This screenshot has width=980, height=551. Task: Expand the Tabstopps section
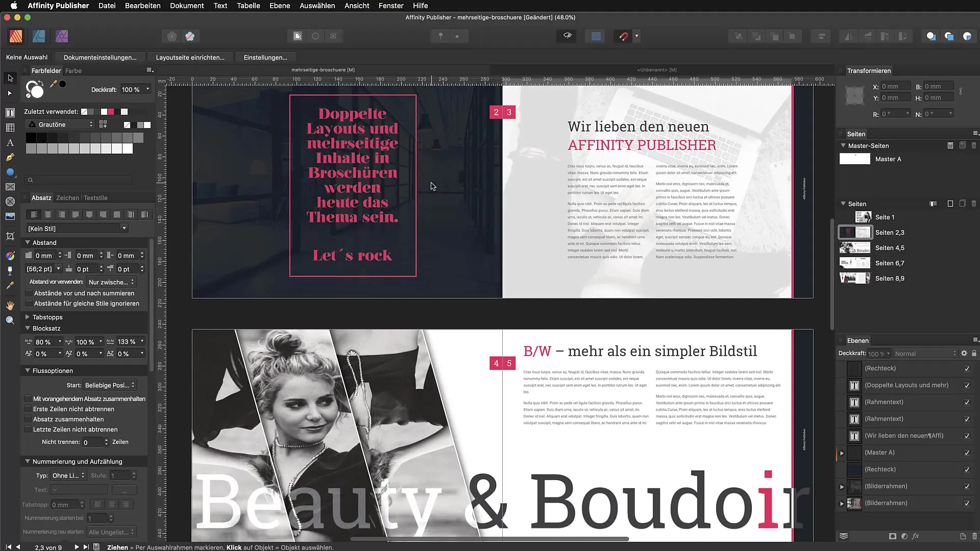(x=28, y=317)
